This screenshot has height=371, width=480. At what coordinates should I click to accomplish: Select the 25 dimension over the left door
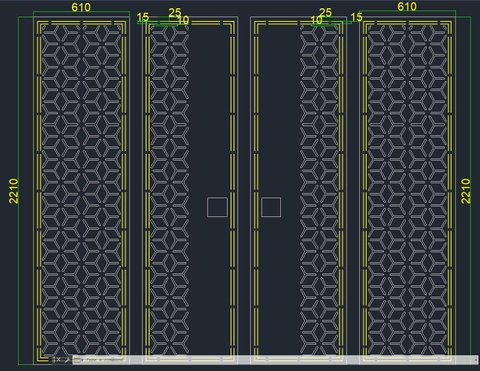tap(175, 13)
